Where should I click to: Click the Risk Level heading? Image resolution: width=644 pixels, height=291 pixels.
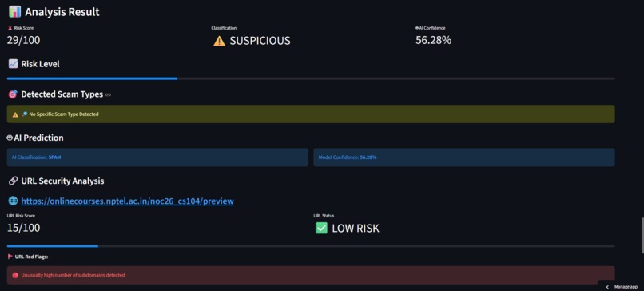40,64
